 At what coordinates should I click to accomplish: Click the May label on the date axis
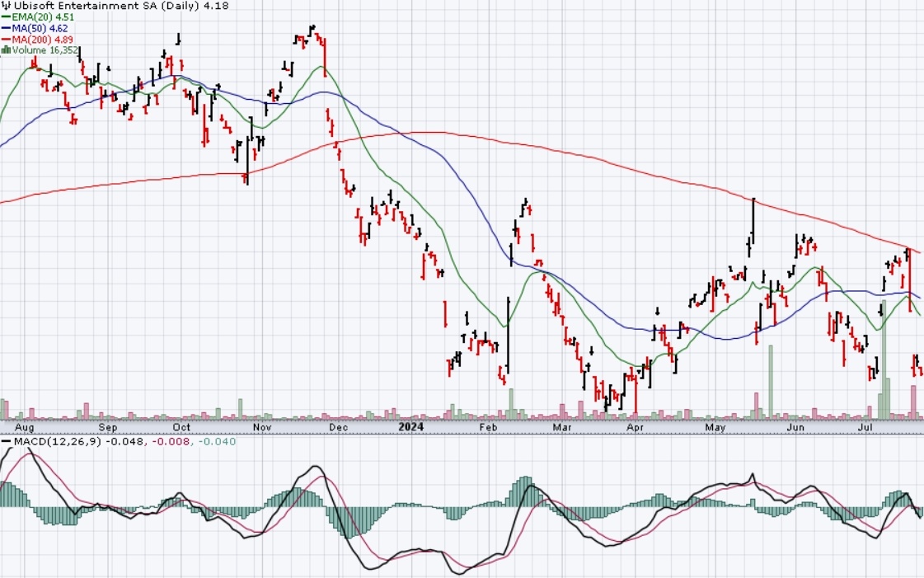[x=715, y=427]
